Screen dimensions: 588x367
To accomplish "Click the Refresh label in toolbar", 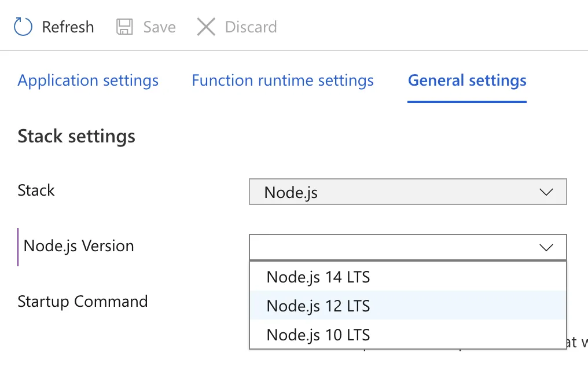I will [68, 27].
